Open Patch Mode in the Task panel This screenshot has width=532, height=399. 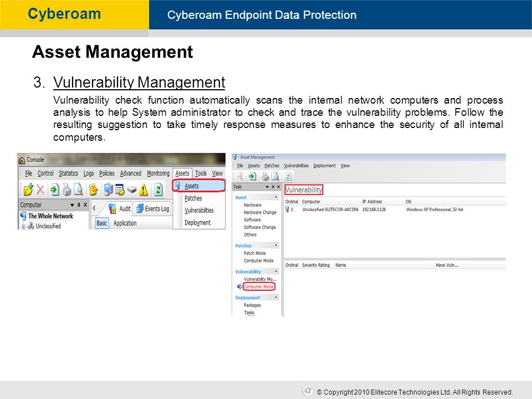pyautogui.click(x=254, y=253)
